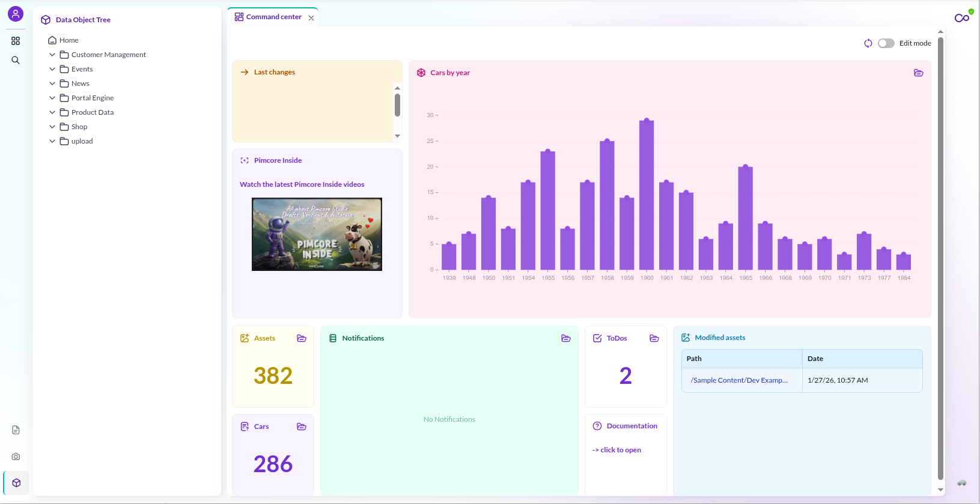The height and width of the screenshot is (504, 980).
Task: Expand the Shop folder
Action: point(52,127)
